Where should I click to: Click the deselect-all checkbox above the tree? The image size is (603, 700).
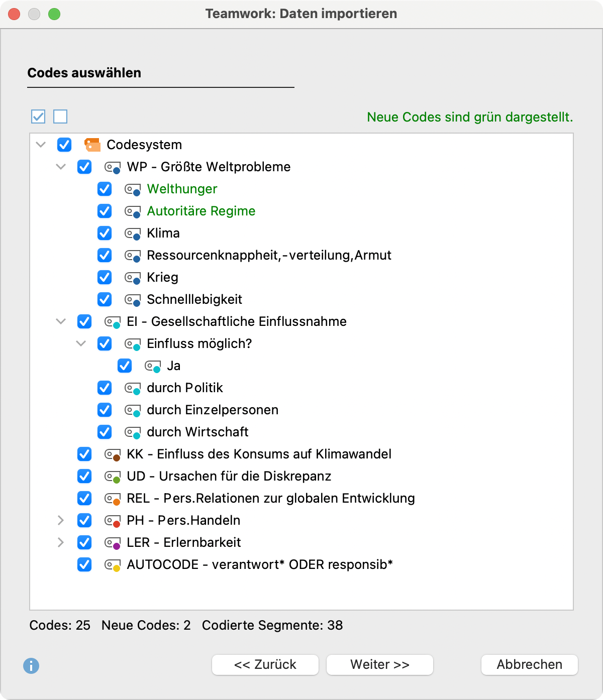pos(60,116)
